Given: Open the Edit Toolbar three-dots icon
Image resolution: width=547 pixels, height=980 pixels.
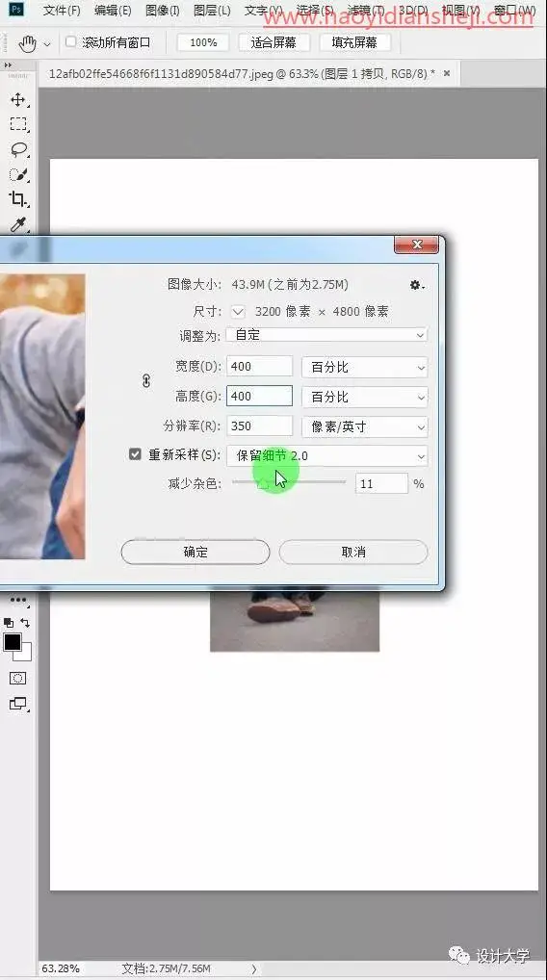Looking at the screenshot, I should [x=18, y=600].
